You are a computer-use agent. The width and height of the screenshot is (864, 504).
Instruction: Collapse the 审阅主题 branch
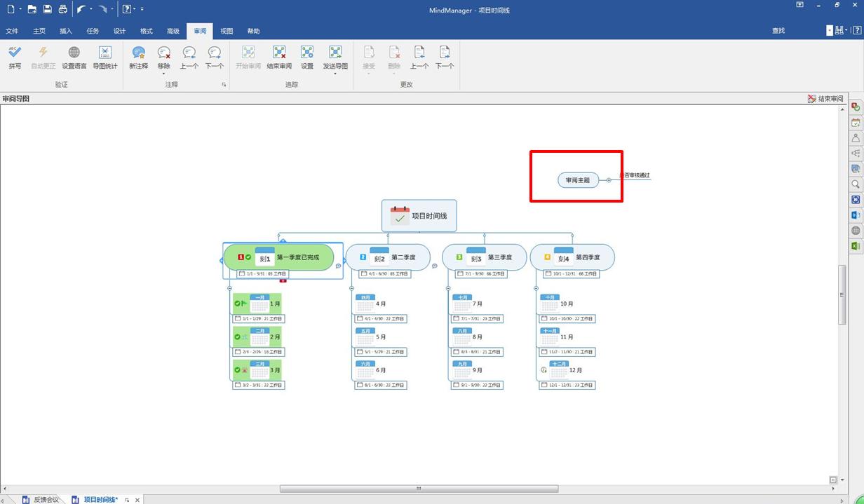609,180
